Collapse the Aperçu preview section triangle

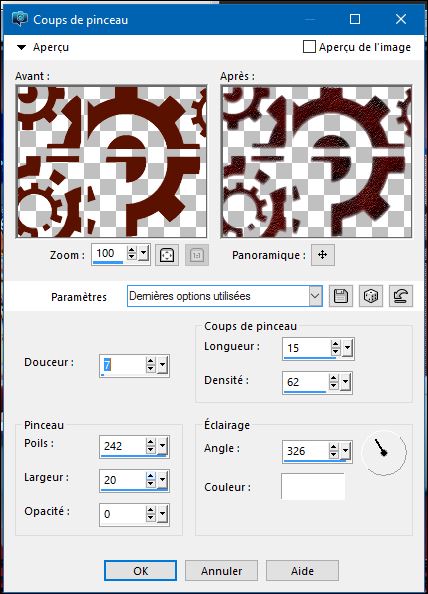22,47
